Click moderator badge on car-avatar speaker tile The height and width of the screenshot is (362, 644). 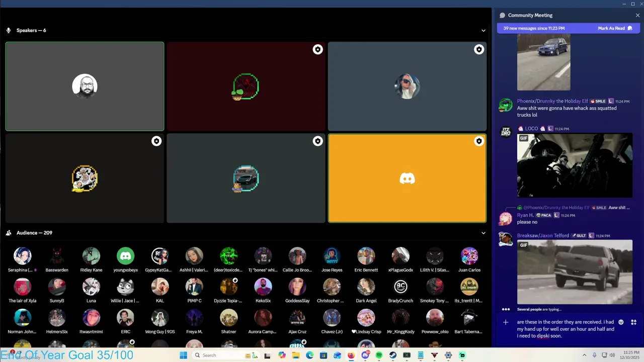317,141
